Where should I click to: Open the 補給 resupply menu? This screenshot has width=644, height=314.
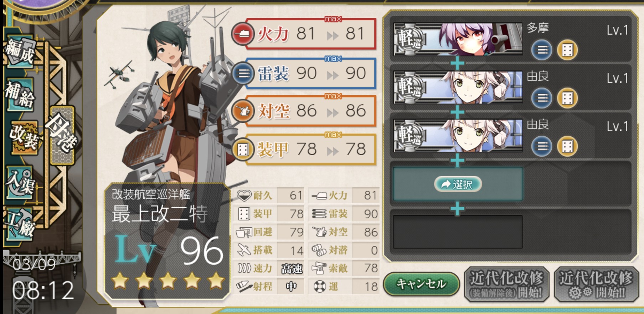point(20,94)
